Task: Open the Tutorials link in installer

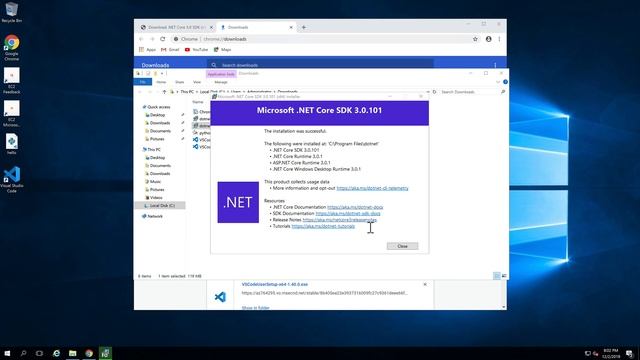Action: (x=323, y=226)
